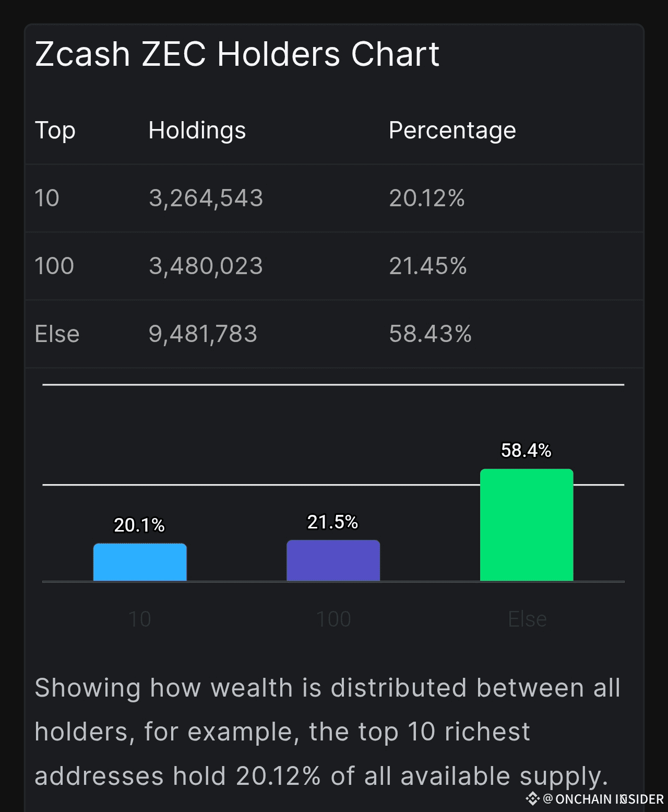Select the purple bar for top 100

[x=333, y=561]
